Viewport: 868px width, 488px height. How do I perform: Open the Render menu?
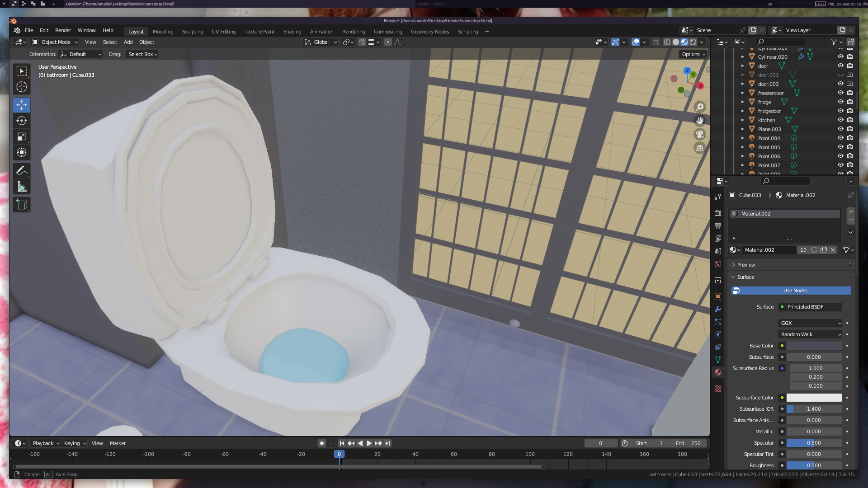click(63, 30)
